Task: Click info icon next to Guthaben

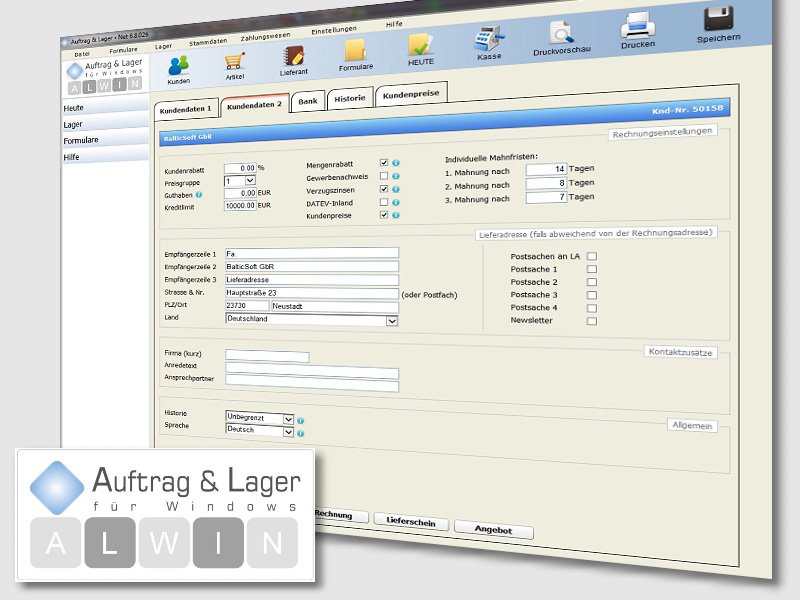Action: pyautogui.click(x=199, y=194)
